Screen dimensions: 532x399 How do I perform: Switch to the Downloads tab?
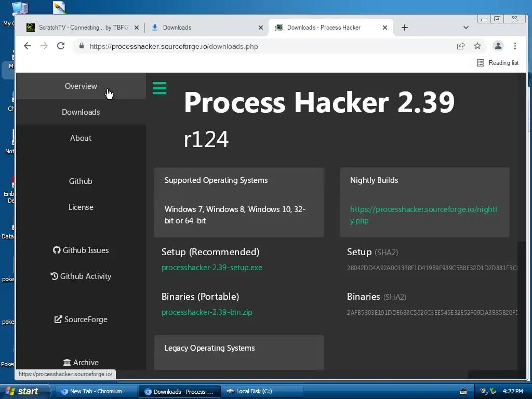coord(207,28)
